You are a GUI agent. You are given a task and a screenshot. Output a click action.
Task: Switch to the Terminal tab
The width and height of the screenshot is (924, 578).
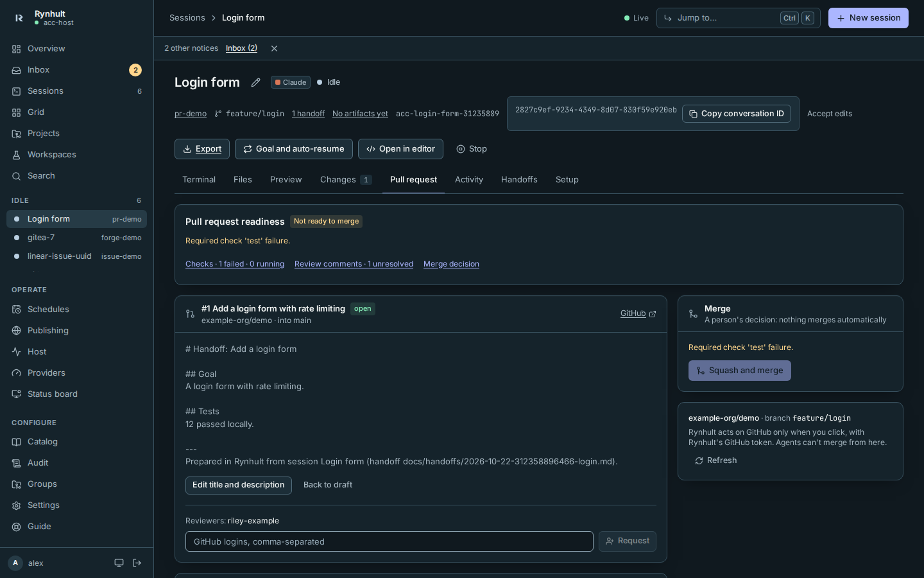click(199, 180)
